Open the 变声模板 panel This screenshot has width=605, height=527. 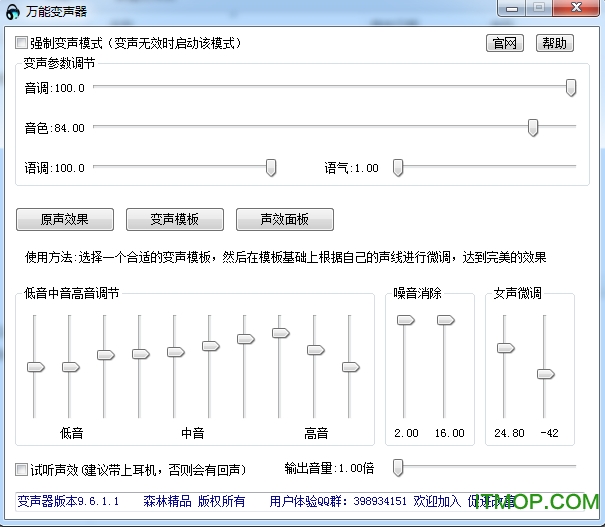pyautogui.click(x=175, y=219)
